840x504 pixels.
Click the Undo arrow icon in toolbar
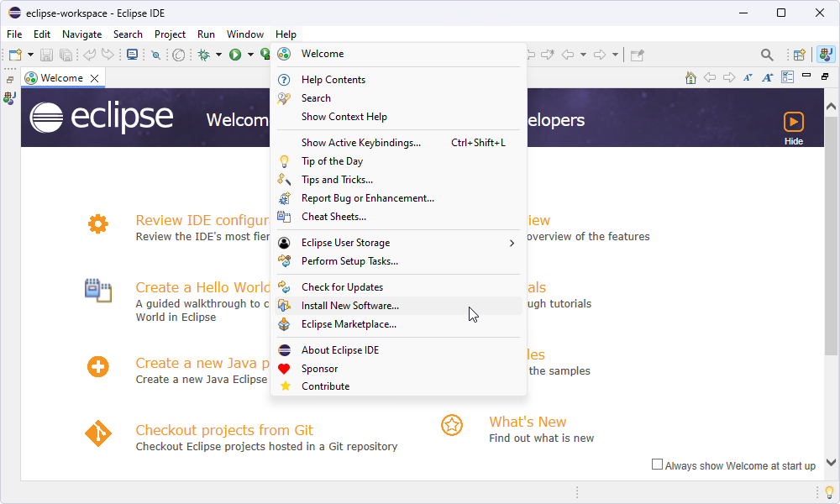[90, 55]
